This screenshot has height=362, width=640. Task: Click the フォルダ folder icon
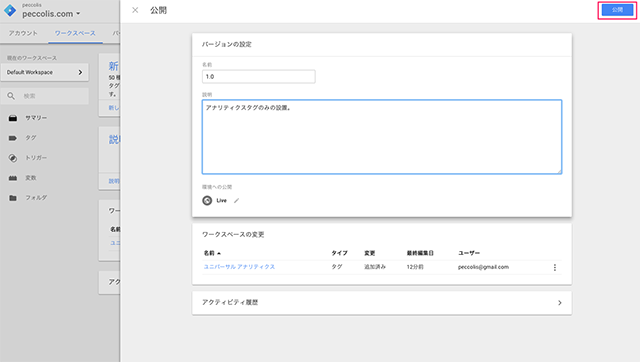13,198
